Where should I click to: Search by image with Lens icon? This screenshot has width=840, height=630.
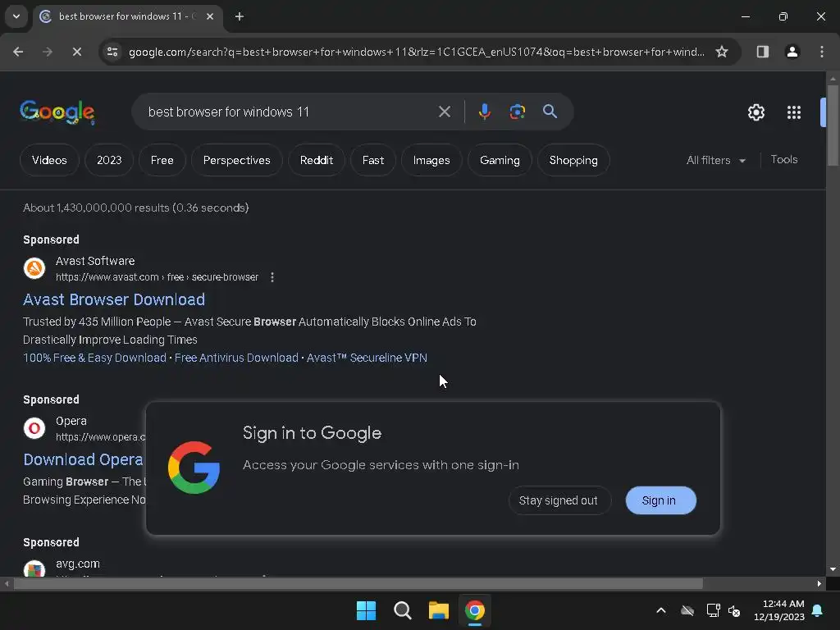point(518,112)
